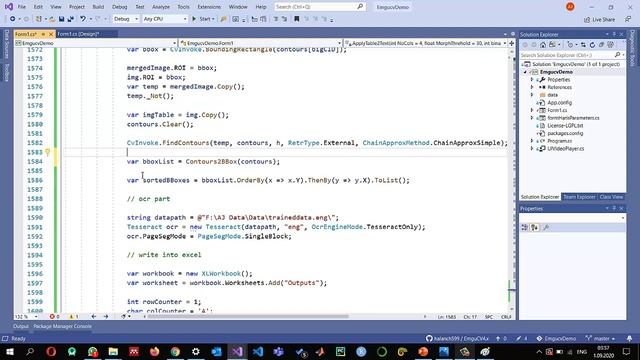Click the Alphabetical sort icon in Properties panel

point(535,227)
